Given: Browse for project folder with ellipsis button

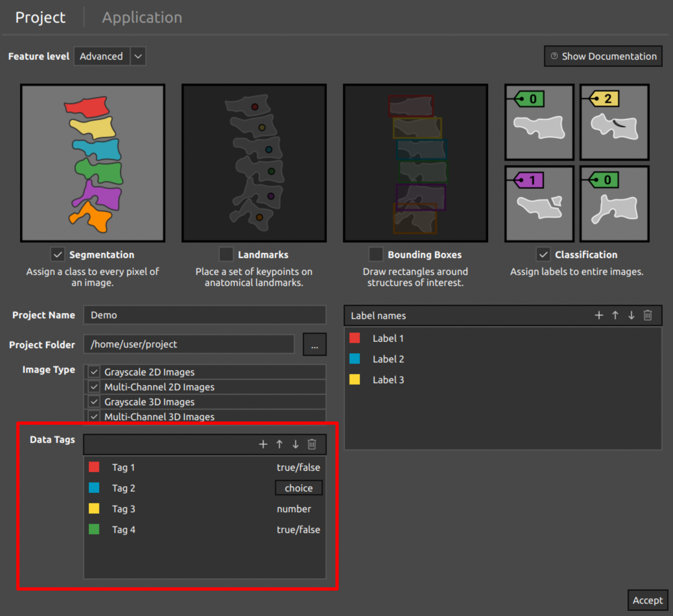Looking at the screenshot, I should (x=314, y=344).
